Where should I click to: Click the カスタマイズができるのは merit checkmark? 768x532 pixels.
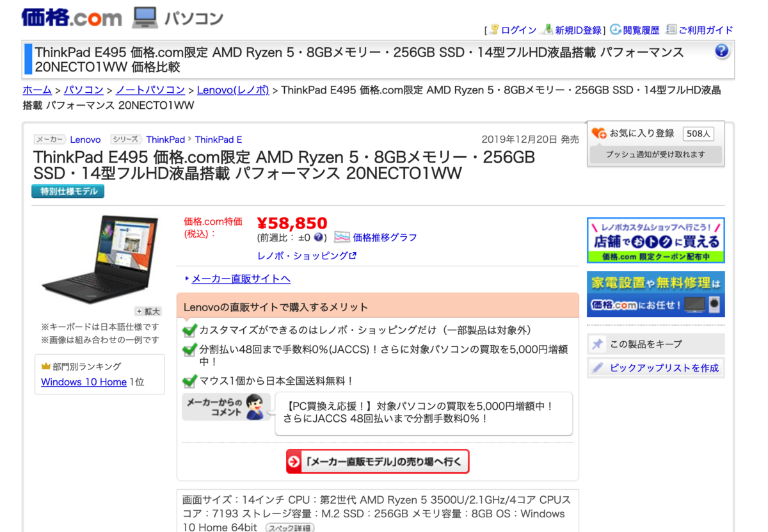point(189,330)
